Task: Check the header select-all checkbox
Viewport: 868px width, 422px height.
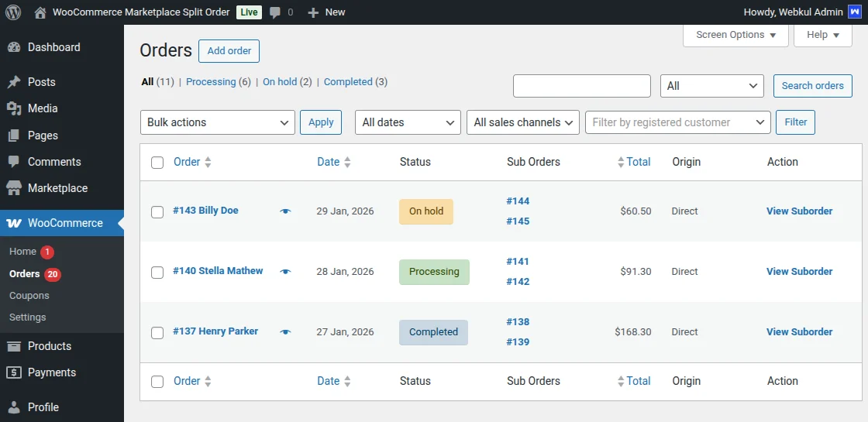Action: click(x=157, y=163)
